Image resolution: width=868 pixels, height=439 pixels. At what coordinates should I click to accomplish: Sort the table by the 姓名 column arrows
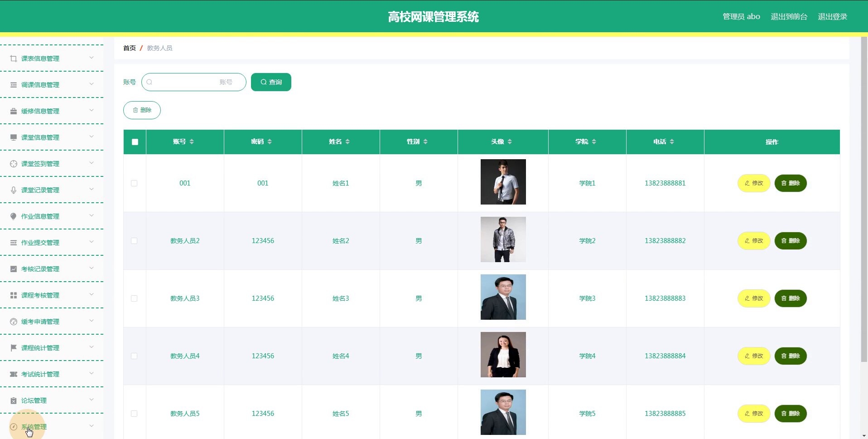coord(347,141)
